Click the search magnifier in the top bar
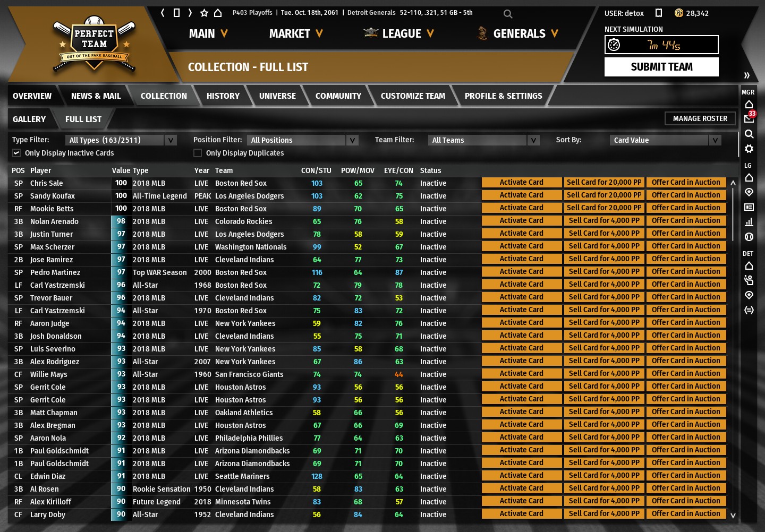765x532 pixels. coord(508,14)
